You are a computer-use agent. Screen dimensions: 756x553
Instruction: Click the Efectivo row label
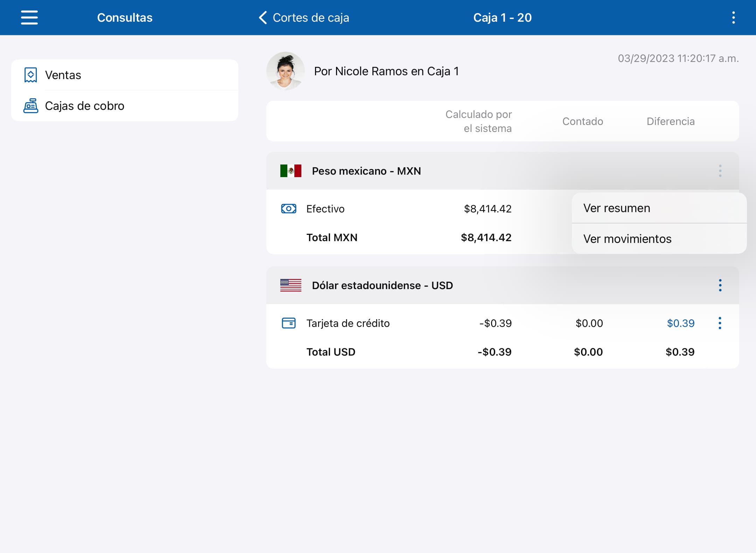(x=325, y=209)
